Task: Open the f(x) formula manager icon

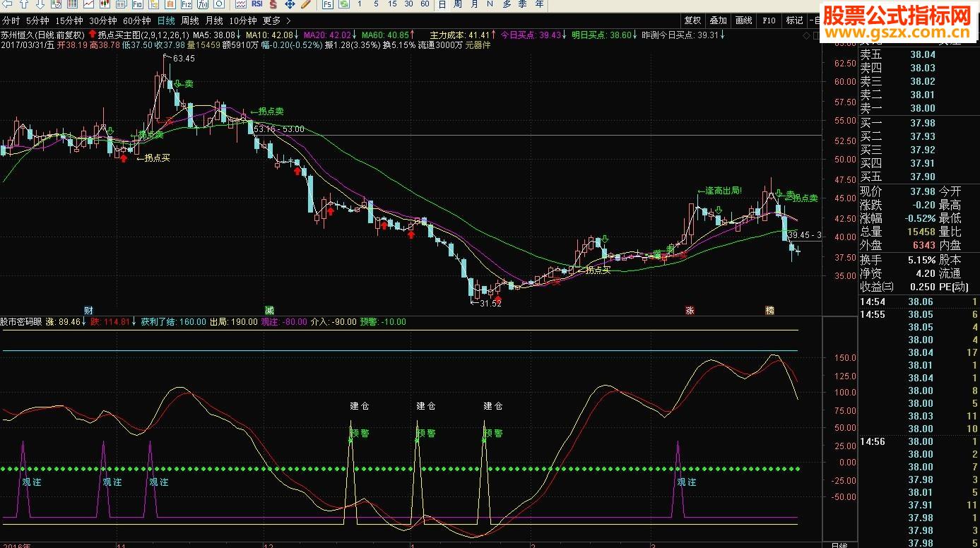Action: click(203, 4)
